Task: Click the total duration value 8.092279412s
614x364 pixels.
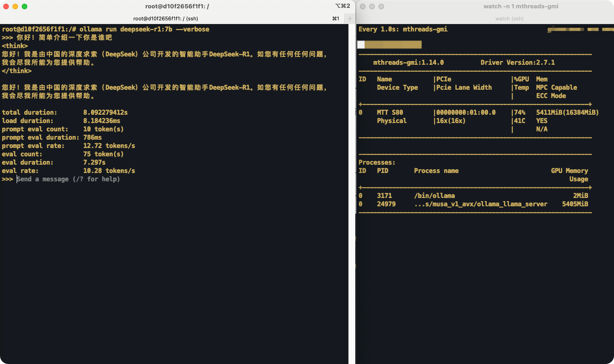Action: pyautogui.click(x=105, y=112)
